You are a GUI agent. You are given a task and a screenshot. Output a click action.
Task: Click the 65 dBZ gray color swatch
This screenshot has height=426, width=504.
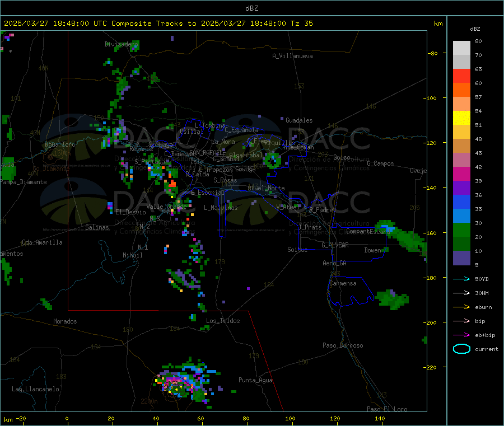click(x=461, y=62)
